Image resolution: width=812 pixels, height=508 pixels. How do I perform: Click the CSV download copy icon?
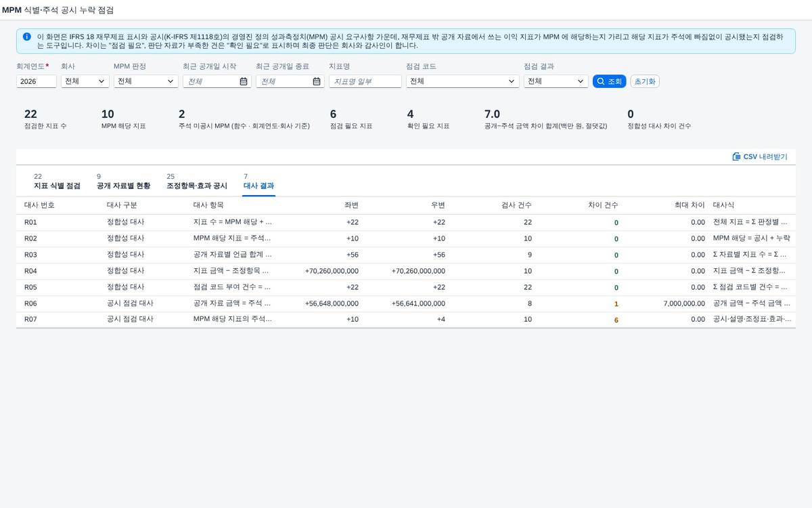point(736,156)
